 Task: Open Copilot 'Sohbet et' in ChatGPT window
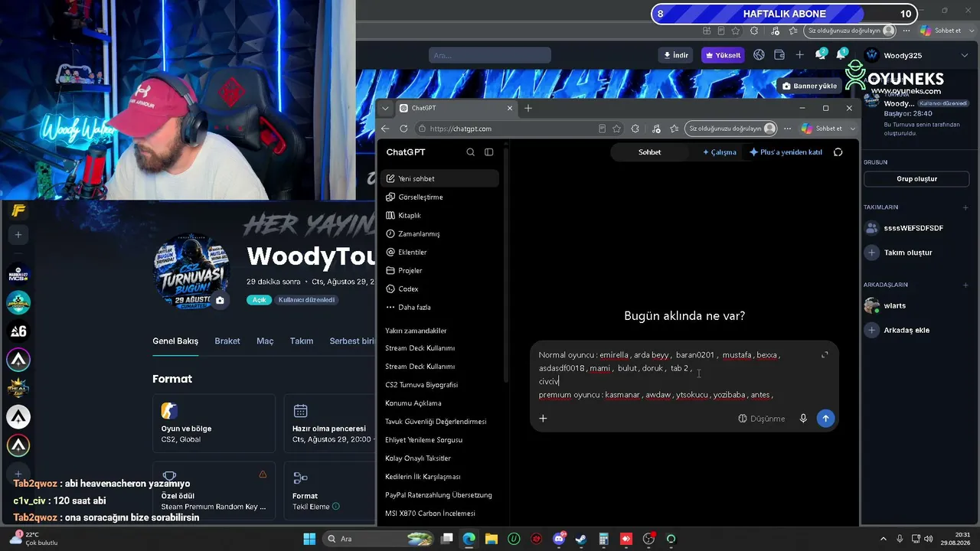(x=822, y=129)
